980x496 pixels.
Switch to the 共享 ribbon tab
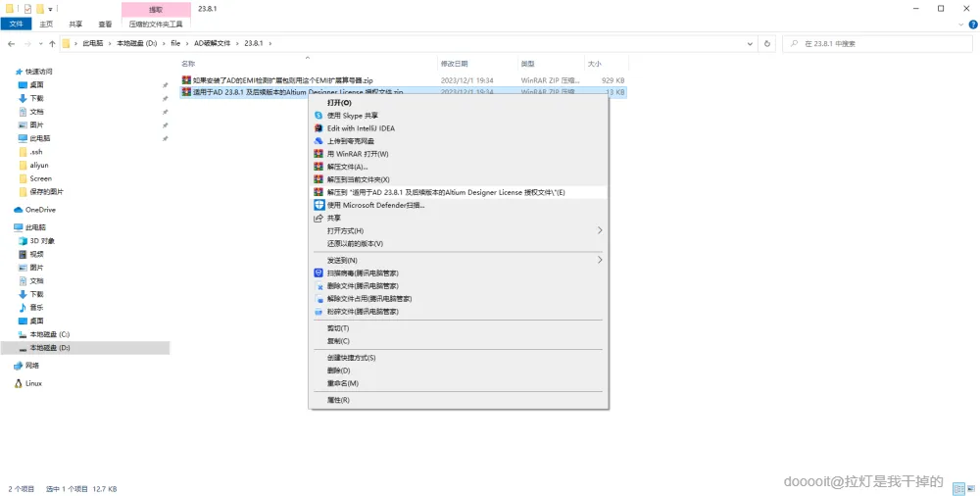(75, 24)
